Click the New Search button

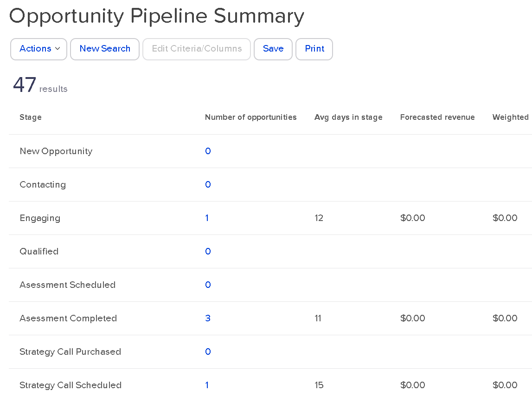pos(104,49)
